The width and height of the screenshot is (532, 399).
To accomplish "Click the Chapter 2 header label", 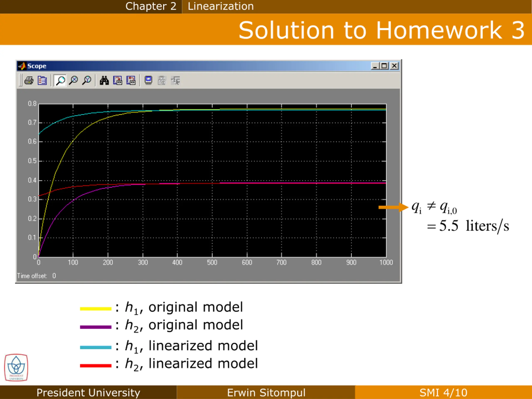I will [x=151, y=6].
